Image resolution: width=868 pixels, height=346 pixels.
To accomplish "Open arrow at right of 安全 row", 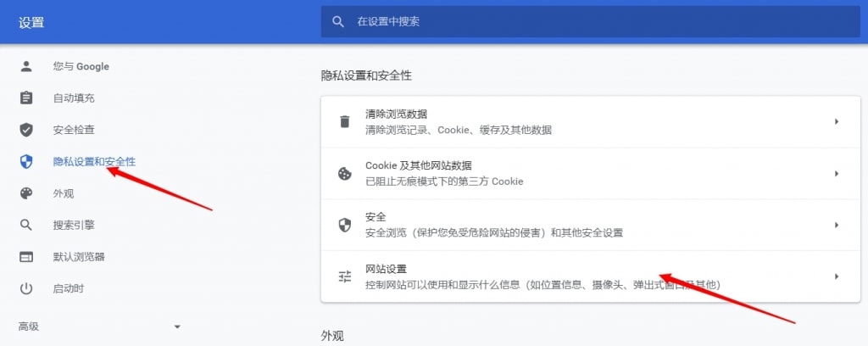I will (837, 226).
